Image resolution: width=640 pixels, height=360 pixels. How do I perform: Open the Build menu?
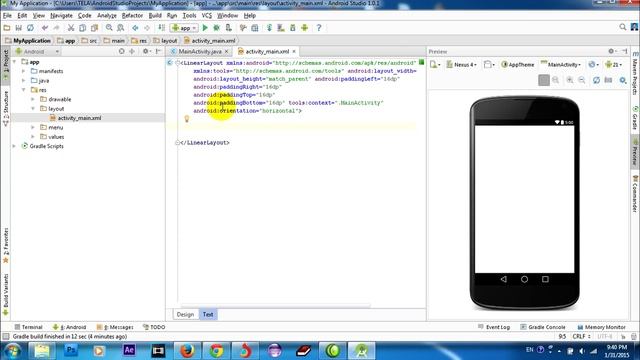(x=155, y=16)
